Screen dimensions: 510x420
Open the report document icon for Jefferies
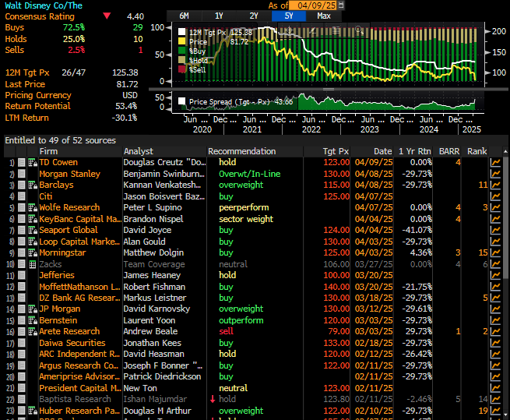pyautogui.click(x=22, y=275)
